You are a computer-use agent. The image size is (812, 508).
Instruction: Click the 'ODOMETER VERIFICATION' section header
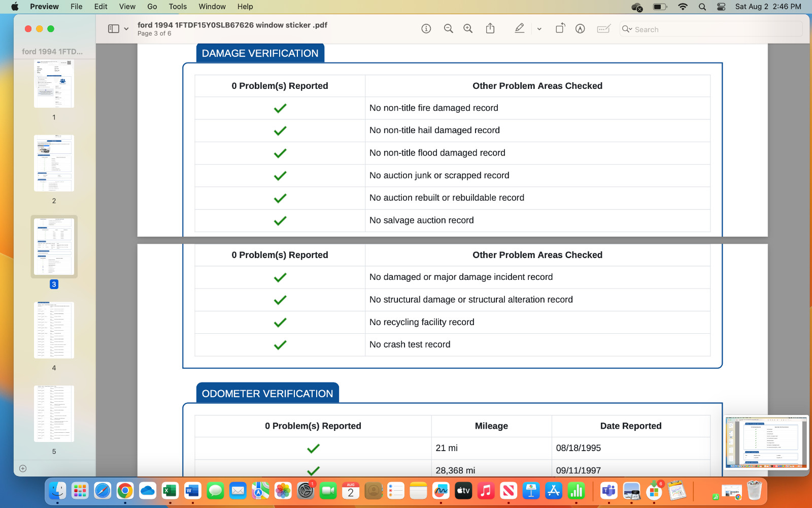click(267, 394)
